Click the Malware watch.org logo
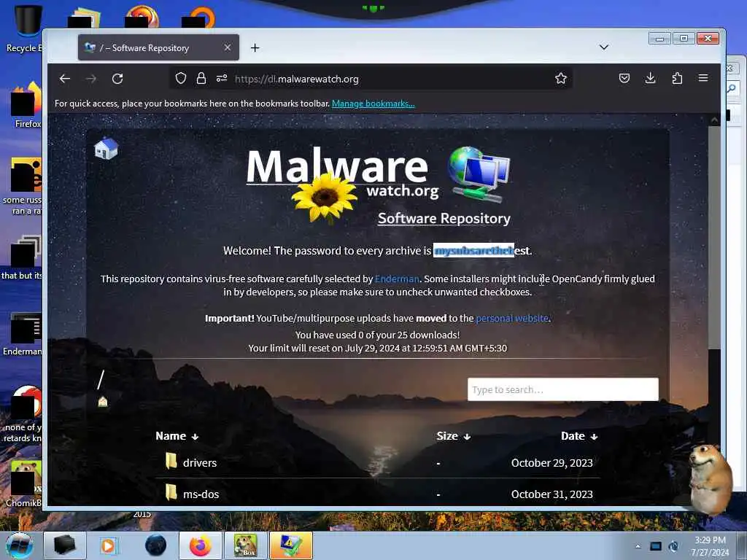The height and width of the screenshot is (560, 747). tap(341, 184)
